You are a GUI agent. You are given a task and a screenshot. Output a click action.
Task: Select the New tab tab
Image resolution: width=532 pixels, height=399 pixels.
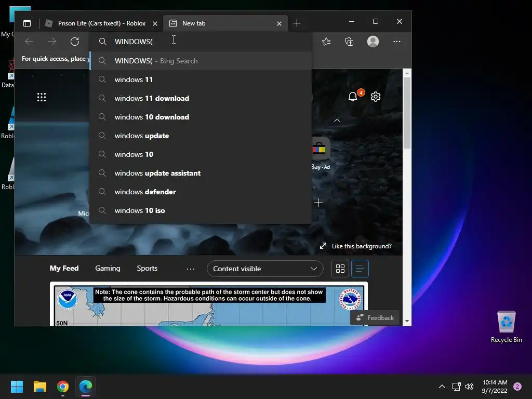tap(225, 23)
